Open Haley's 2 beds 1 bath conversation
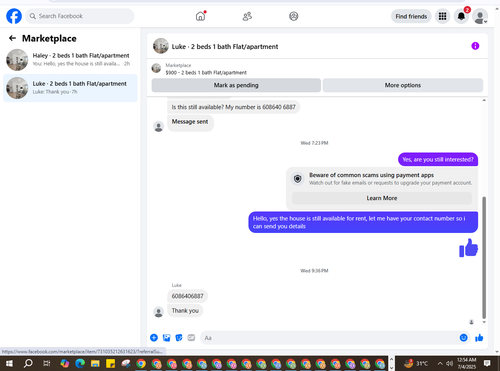 (x=70, y=60)
